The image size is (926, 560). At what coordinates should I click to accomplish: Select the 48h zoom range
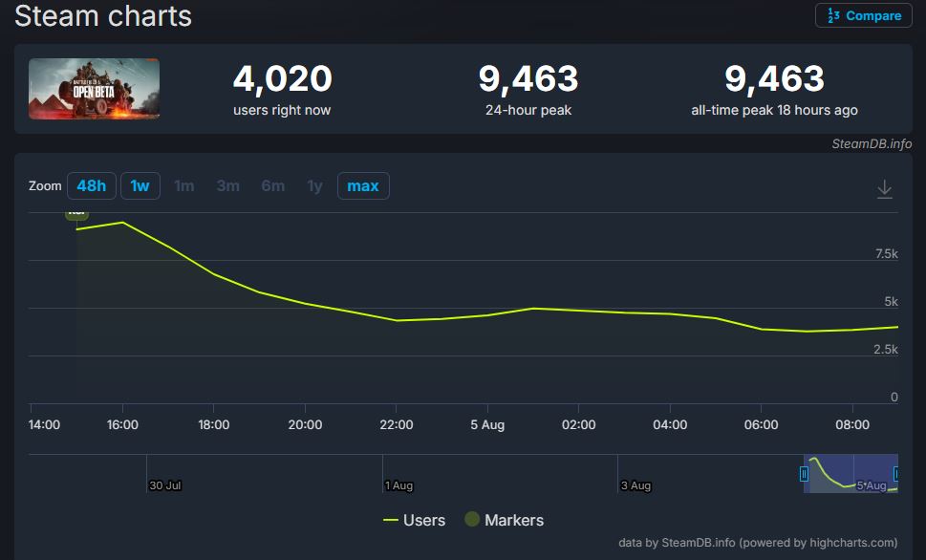pos(92,185)
